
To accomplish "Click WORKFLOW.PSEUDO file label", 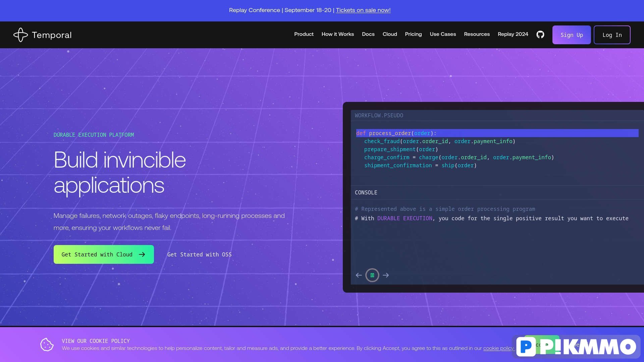I will point(379,115).
